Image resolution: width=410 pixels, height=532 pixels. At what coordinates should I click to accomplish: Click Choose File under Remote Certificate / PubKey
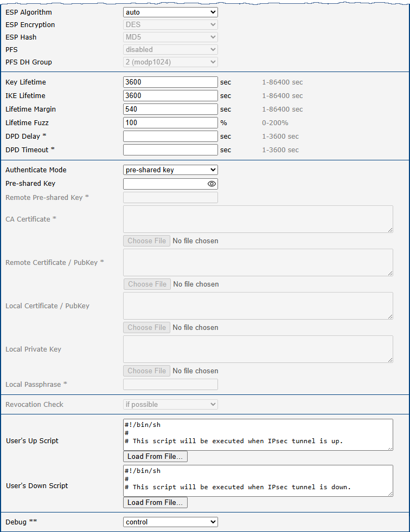pyautogui.click(x=147, y=284)
